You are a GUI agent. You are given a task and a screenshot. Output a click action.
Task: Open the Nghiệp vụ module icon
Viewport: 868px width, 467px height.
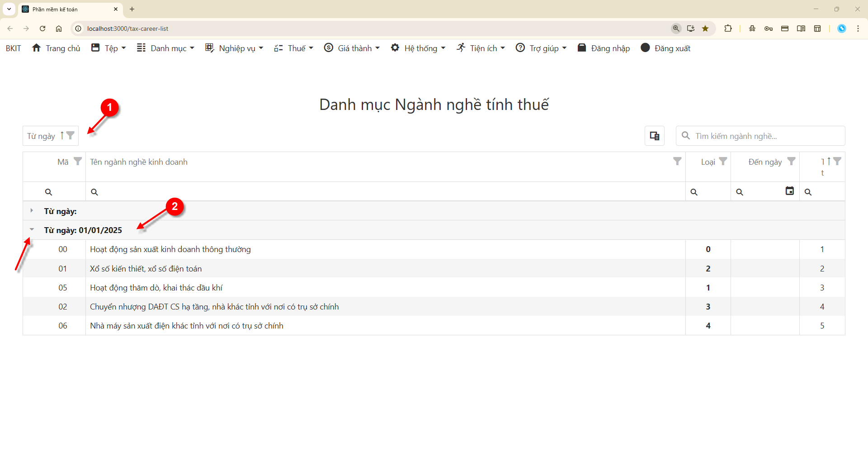coord(209,48)
